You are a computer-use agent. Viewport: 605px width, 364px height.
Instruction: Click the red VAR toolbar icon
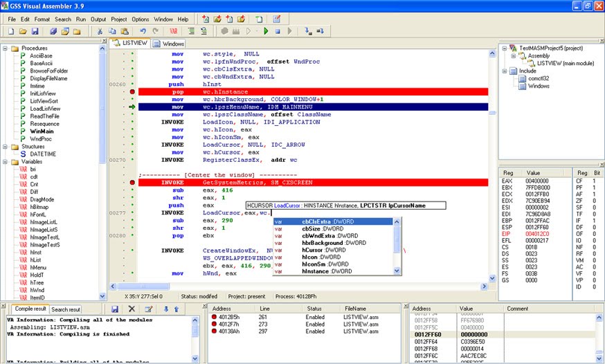pos(174,31)
